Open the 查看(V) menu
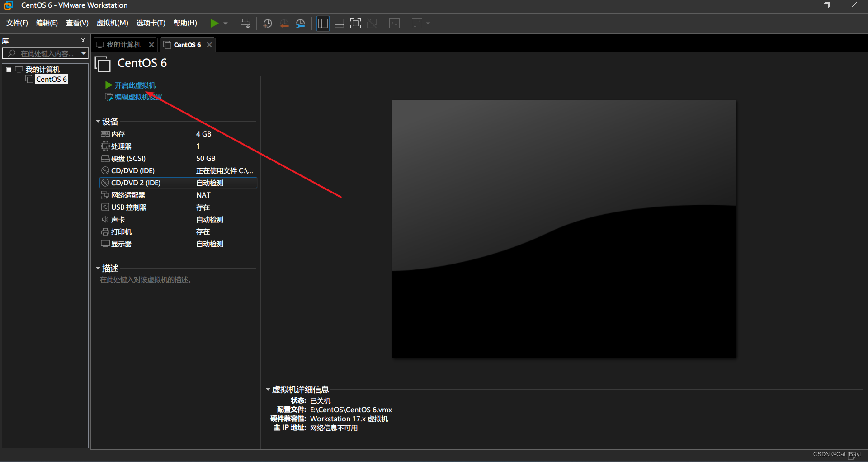 click(77, 23)
